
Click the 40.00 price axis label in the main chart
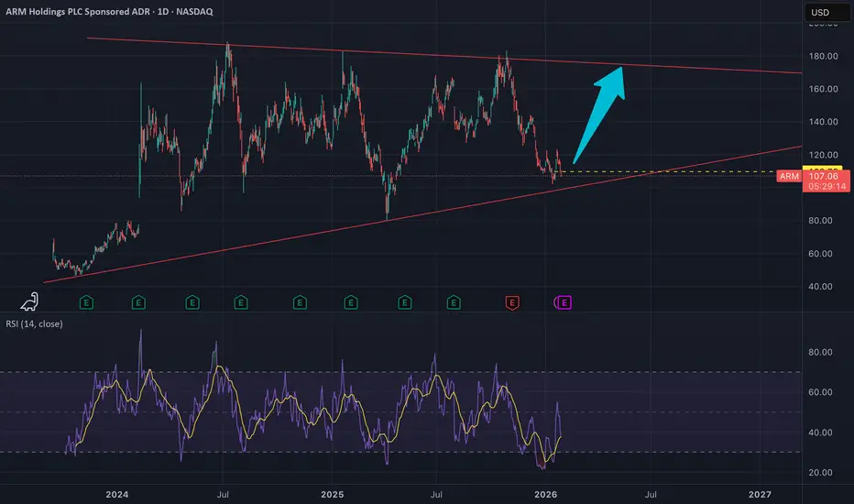(820, 287)
